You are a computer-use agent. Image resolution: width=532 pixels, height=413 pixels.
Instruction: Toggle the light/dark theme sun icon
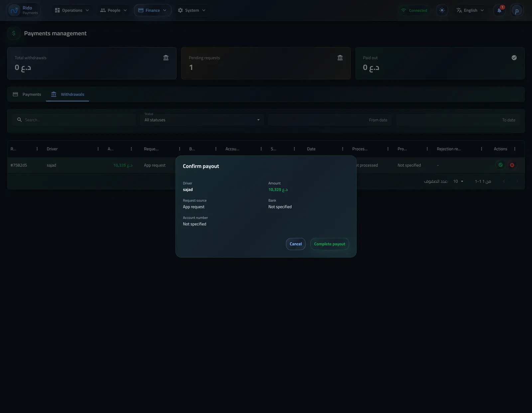(x=442, y=10)
